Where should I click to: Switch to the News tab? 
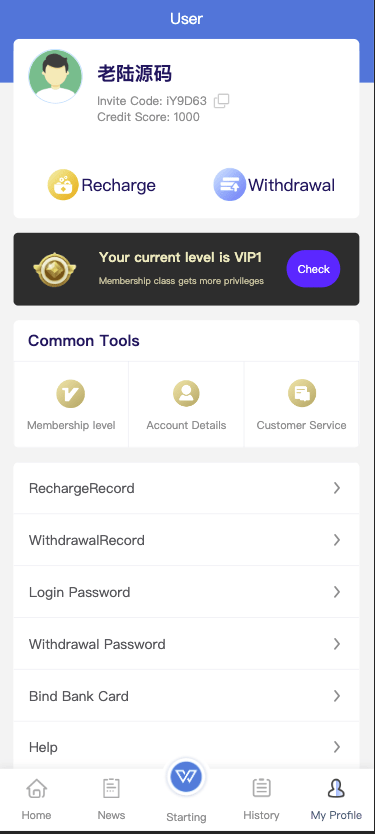point(111,799)
